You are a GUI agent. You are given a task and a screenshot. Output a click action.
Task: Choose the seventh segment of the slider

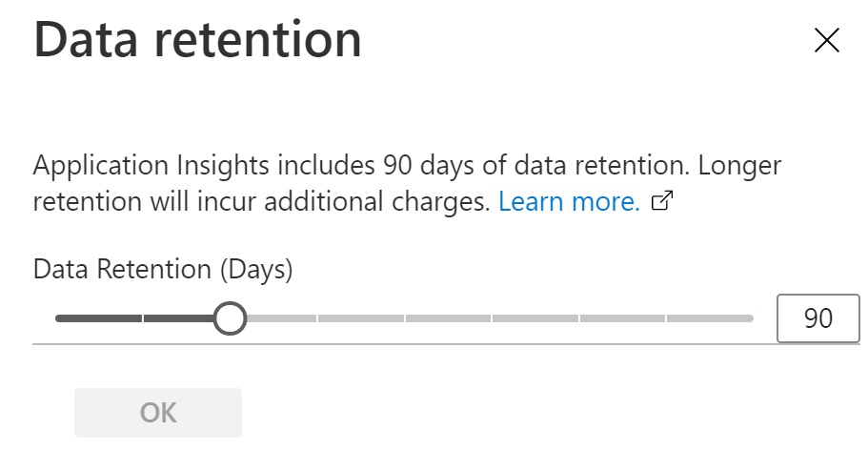coord(622,318)
